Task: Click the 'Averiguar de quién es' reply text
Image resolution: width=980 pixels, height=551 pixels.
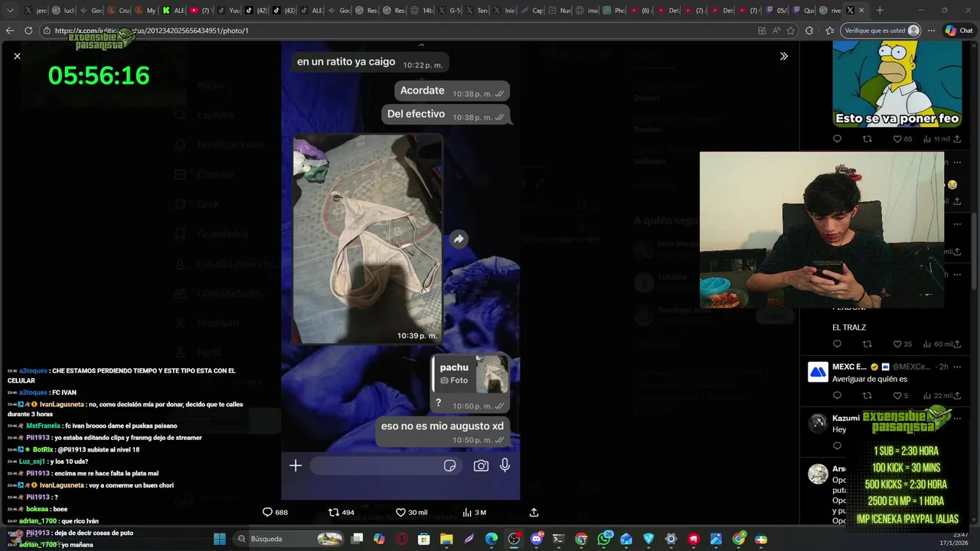Action: coord(869,379)
